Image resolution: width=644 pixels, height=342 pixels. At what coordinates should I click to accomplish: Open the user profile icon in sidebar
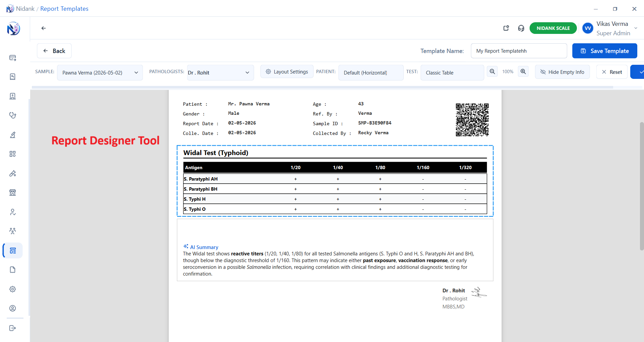click(x=13, y=308)
